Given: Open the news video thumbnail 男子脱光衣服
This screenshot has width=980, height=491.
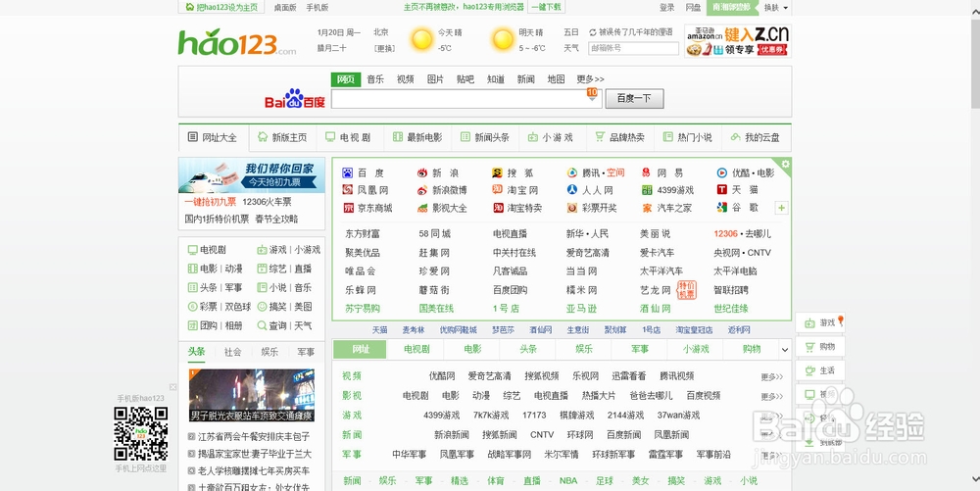Looking at the screenshot, I should coord(252,395).
